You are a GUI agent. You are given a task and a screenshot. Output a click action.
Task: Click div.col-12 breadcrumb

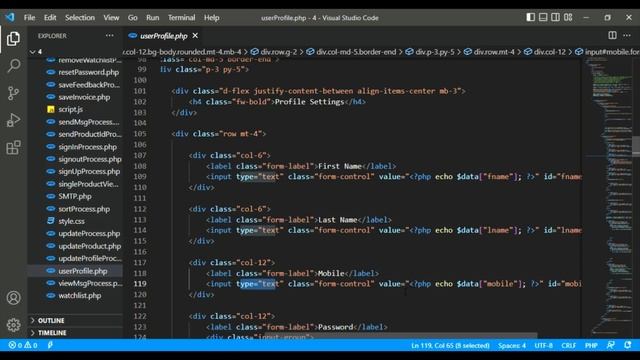[x=550, y=52]
